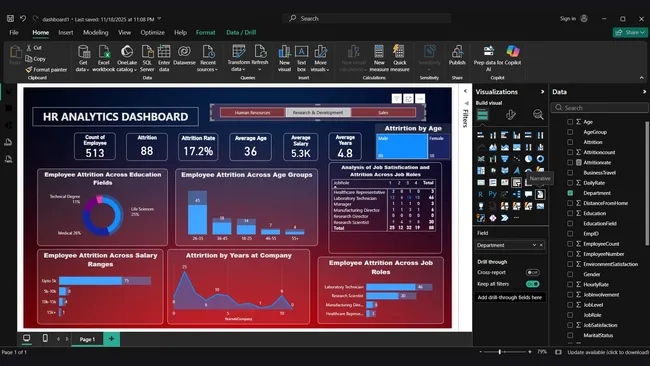Click the title bar Search box
Screen dimensions: 650x366
tap(367, 19)
